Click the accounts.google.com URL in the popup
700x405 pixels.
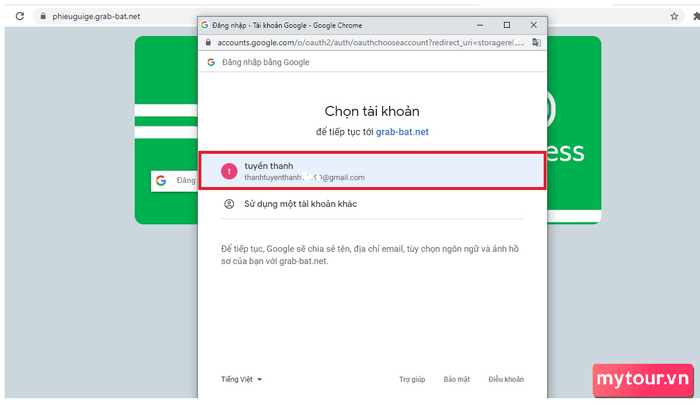[x=370, y=43]
